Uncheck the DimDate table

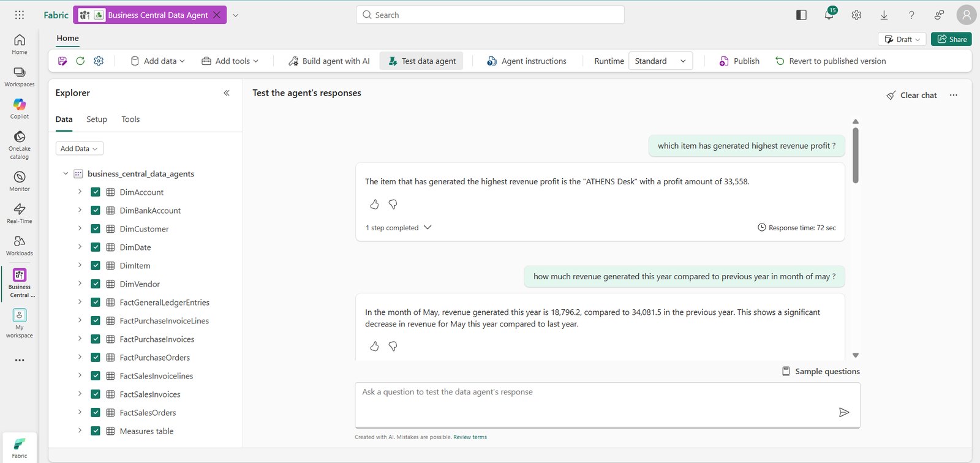[x=96, y=247]
